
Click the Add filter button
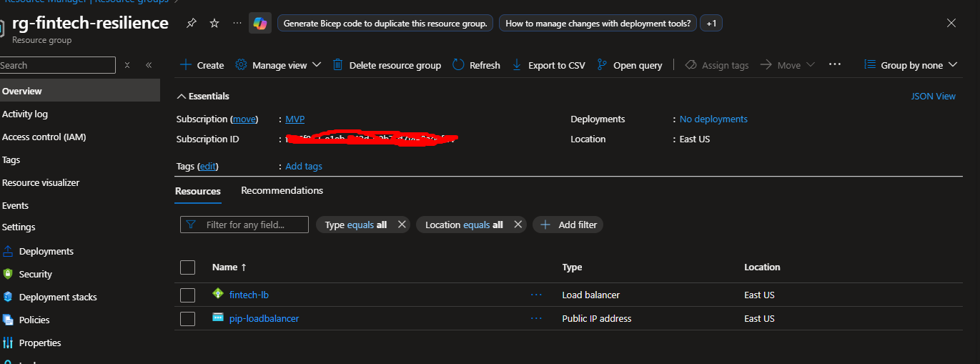568,225
